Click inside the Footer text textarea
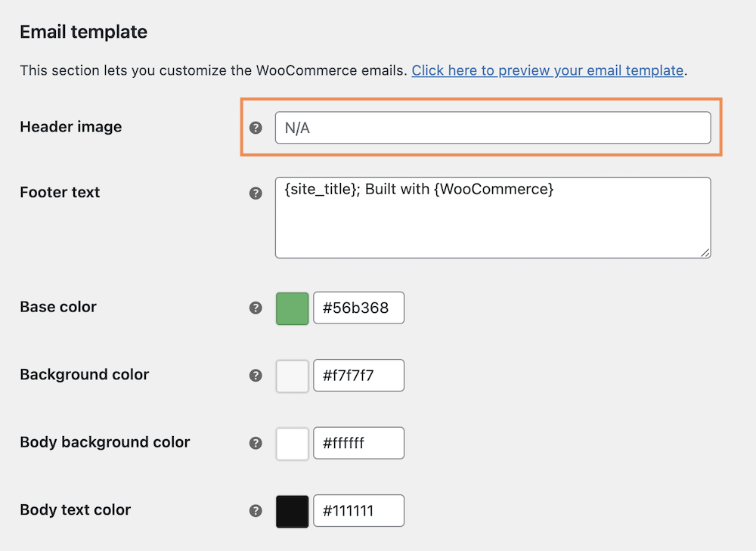Image resolution: width=756 pixels, height=551 pixels. point(491,218)
